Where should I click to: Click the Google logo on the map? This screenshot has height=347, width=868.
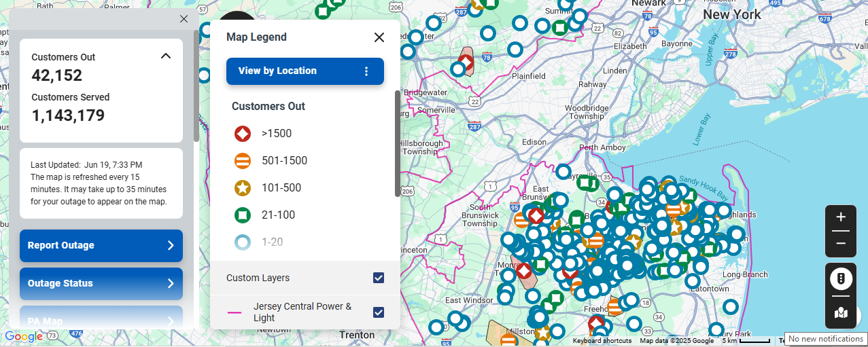(x=24, y=336)
